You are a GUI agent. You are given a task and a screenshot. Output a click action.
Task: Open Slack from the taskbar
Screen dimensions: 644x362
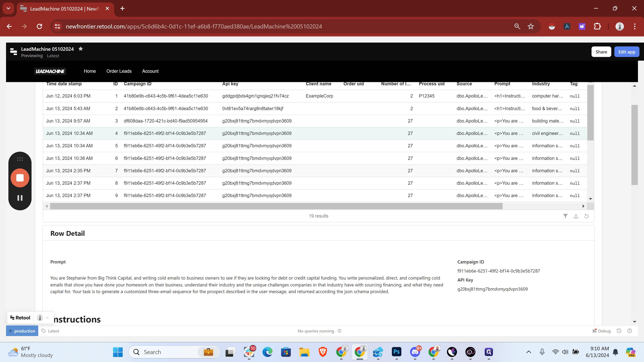(x=249, y=352)
